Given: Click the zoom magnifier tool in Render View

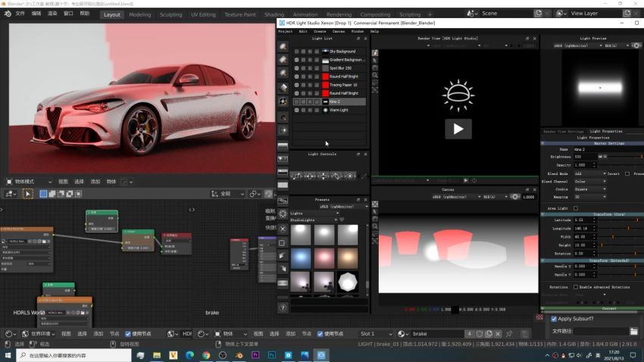Looking at the screenshot, I should (x=375, y=75).
